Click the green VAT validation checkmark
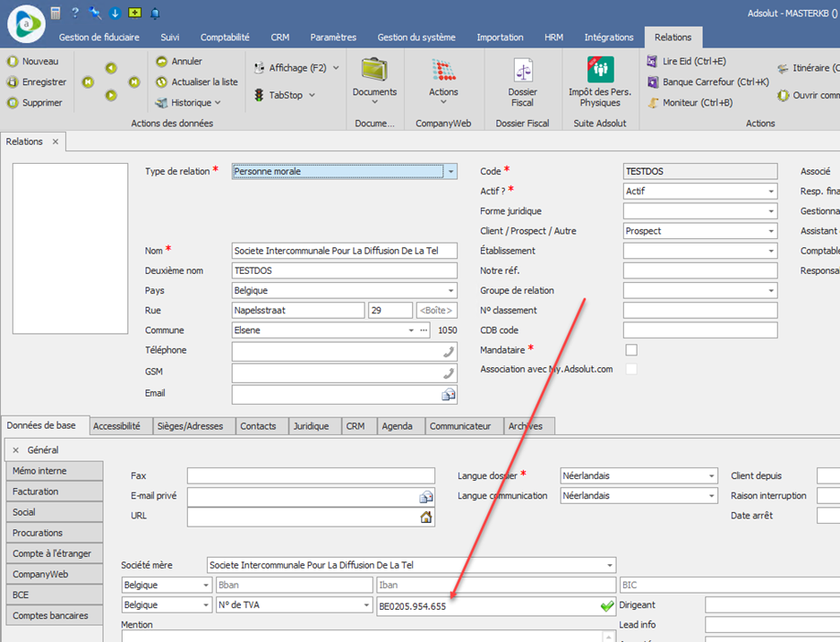The width and height of the screenshot is (840, 642). point(607,606)
